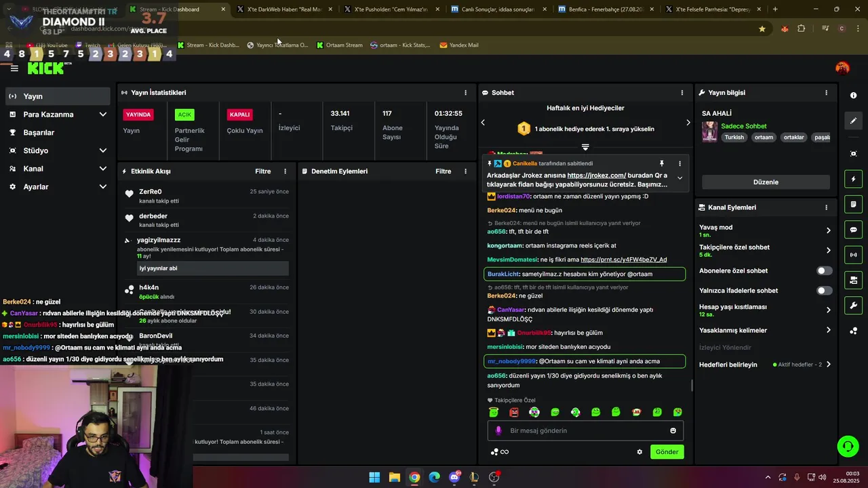Click the ZerRe0 follow activity entry

tap(206, 196)
